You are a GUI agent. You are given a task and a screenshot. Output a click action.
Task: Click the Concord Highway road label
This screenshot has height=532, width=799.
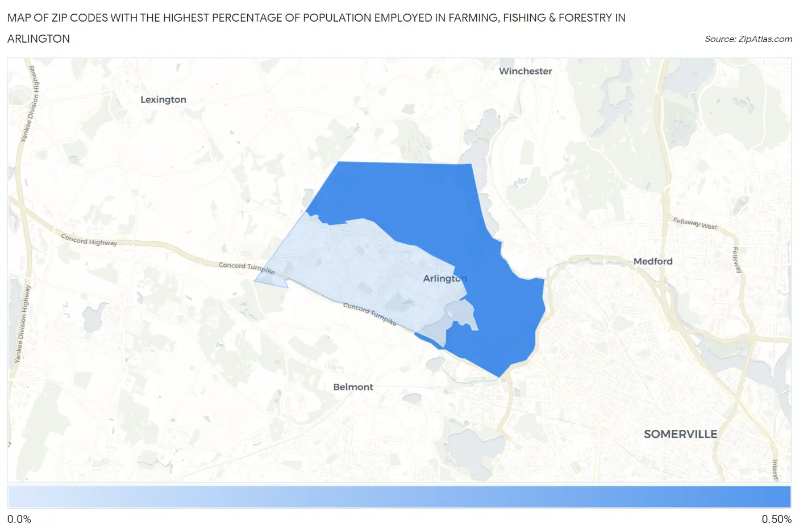click(x=89, y=240)
